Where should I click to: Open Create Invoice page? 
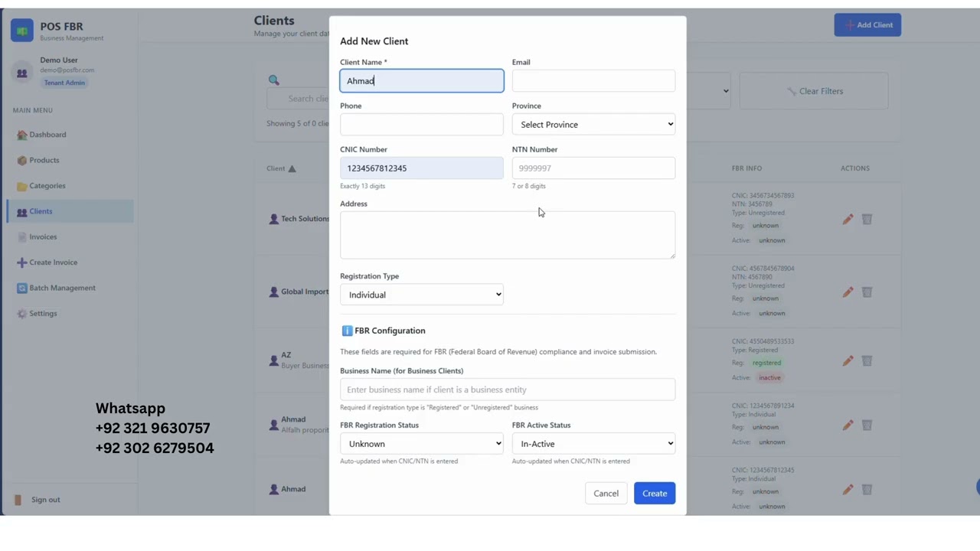pyautogui.click(x=70, y=262)
